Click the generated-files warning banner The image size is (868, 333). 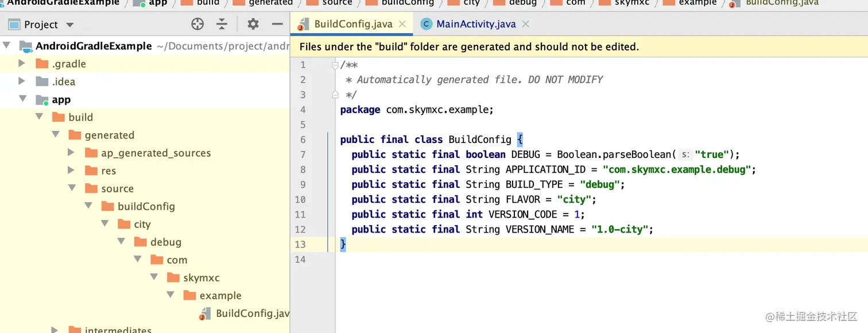(579, 47)
